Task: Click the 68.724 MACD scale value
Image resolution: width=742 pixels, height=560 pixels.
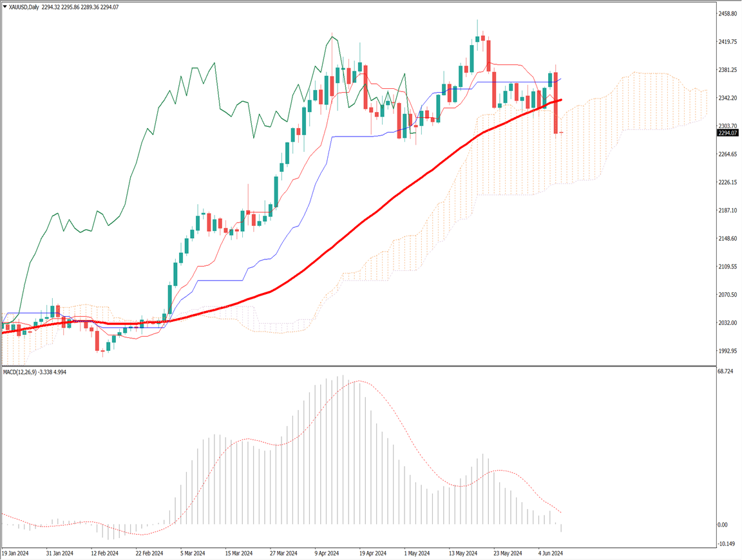Action: tap(726, 372)
